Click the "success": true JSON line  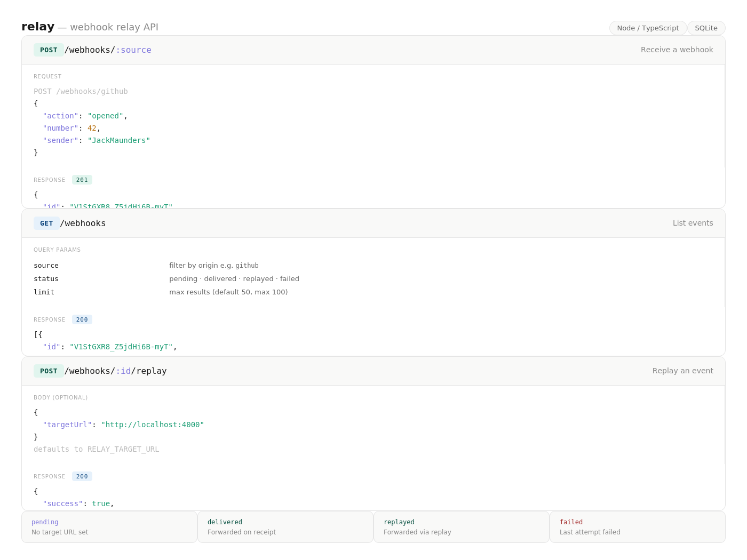(78, 503)
